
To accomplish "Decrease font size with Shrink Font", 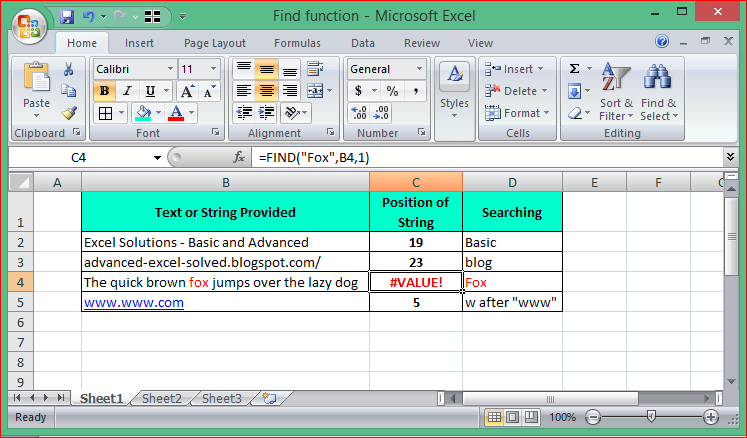I will (x=209, y=91).
